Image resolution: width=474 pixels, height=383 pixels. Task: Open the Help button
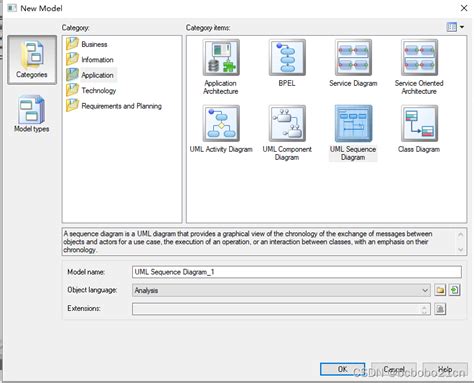point(445,369)
